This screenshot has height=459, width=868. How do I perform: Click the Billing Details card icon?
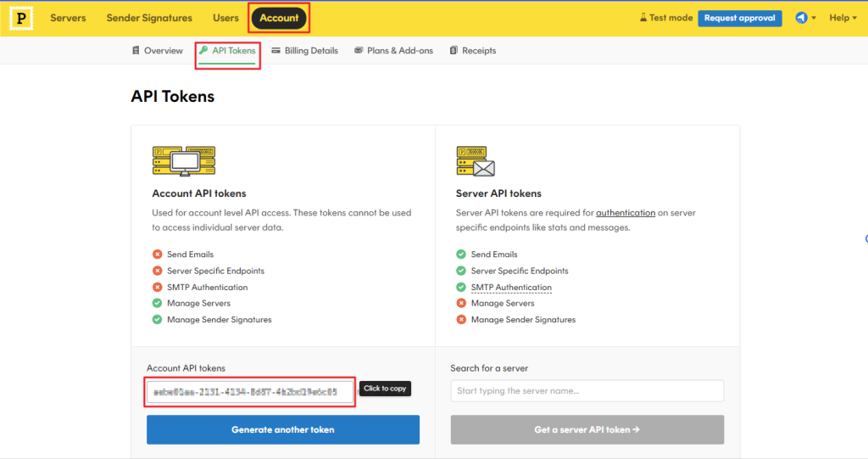(275, 50)
